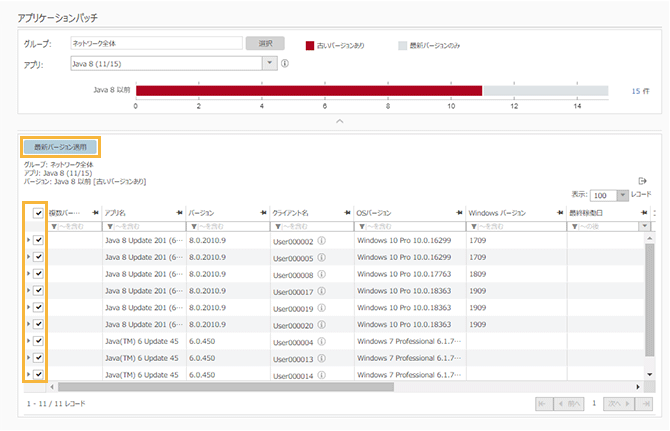Click the info icon next to User000002
The height and width of the screenshot is (431, 670).
pos(322,241)
